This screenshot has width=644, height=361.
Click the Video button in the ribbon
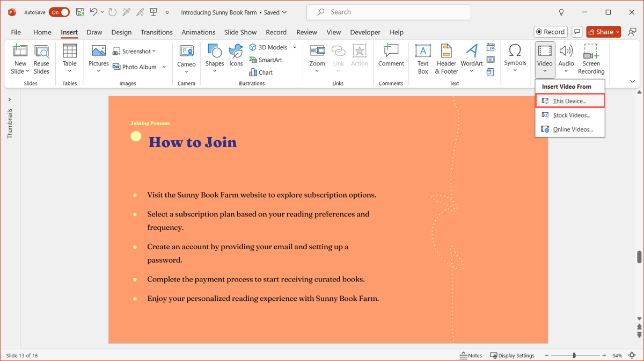pyautogui.click(x=545, y=59)
